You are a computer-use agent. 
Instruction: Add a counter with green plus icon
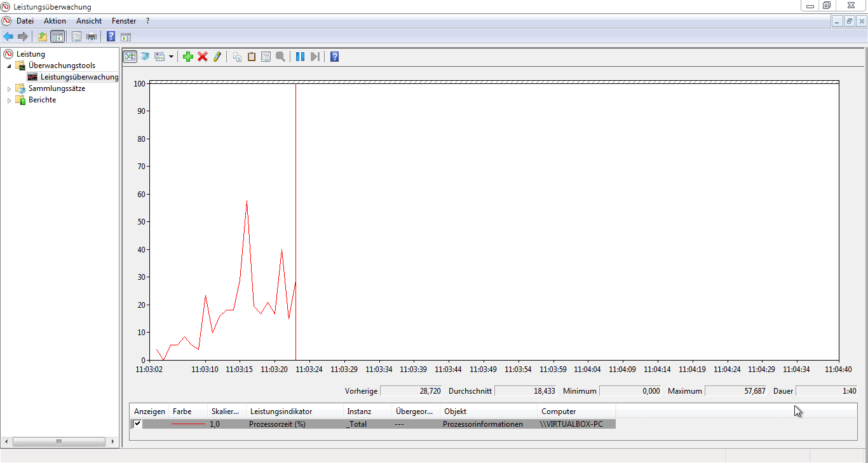pos(187,57)
